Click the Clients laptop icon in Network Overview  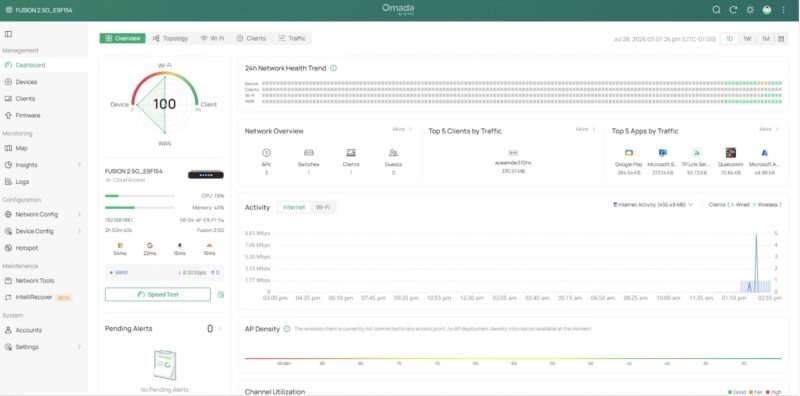[351, 153]
